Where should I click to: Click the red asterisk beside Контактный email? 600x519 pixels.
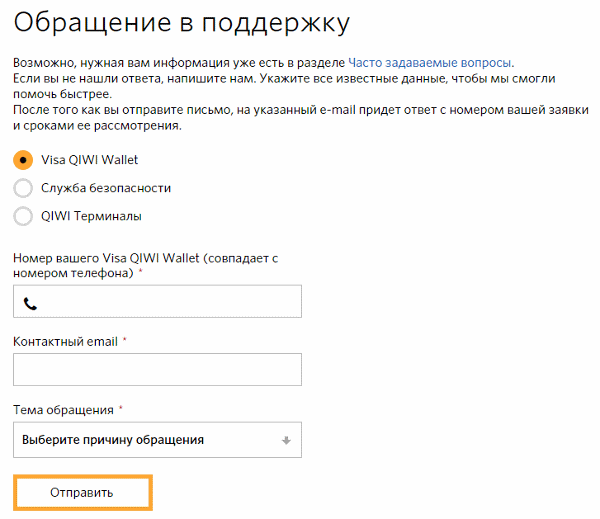coord(125,341)
